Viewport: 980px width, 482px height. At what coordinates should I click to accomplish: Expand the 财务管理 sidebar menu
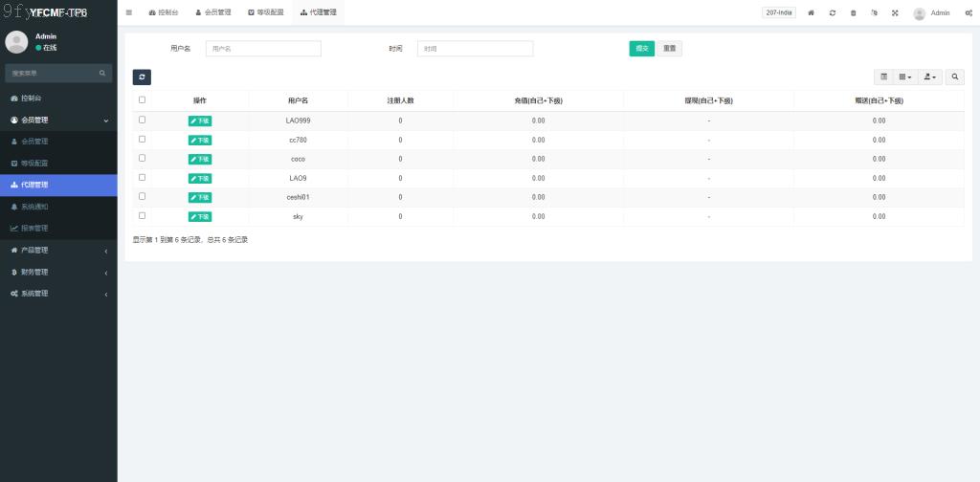58,272
